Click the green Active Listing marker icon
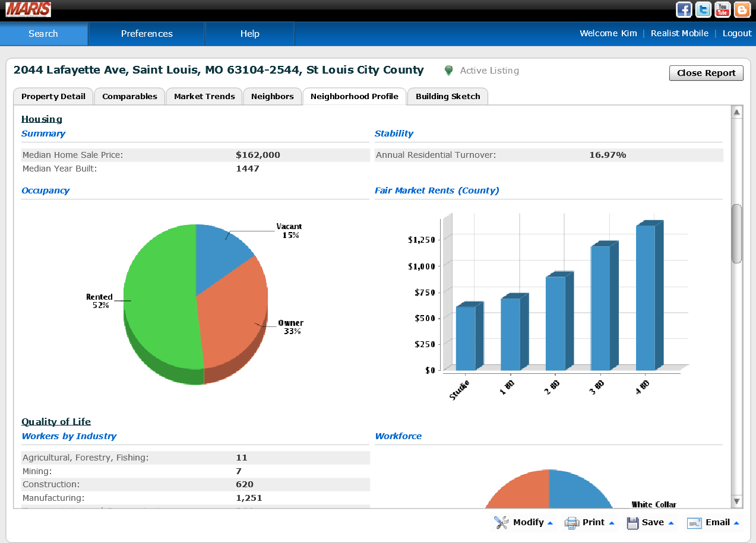Viewport: 756px width, 543px height. (449, 71)
